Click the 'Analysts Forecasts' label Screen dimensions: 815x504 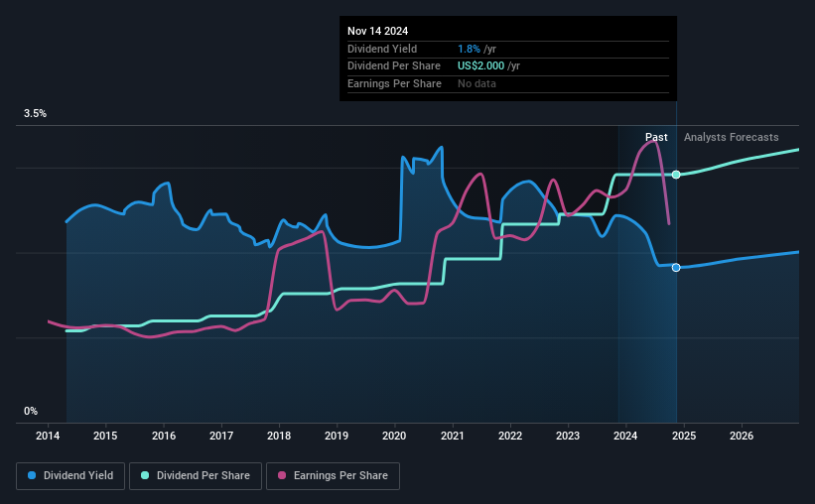click(x=732, y=137)
